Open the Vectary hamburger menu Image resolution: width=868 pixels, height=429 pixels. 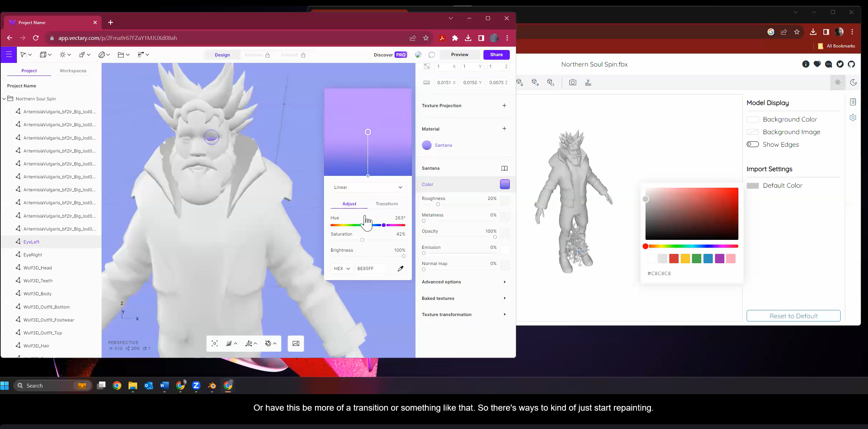pyautogui.click(x=9, y=55)
